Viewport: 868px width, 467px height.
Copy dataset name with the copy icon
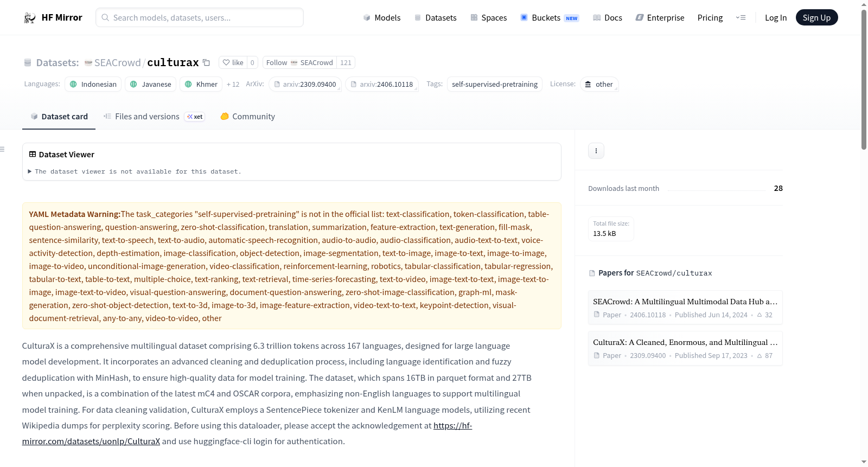206,62
